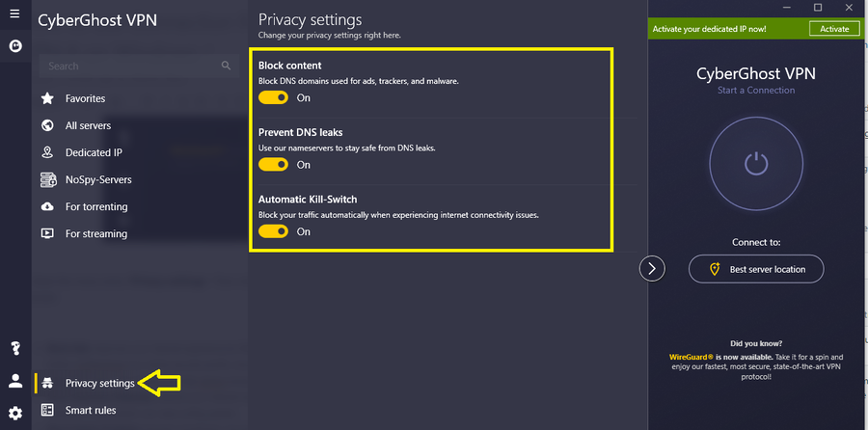The height and width of the screenshot is (430, 868).
Task: Open the user account icon
Action: coord(15,381)
